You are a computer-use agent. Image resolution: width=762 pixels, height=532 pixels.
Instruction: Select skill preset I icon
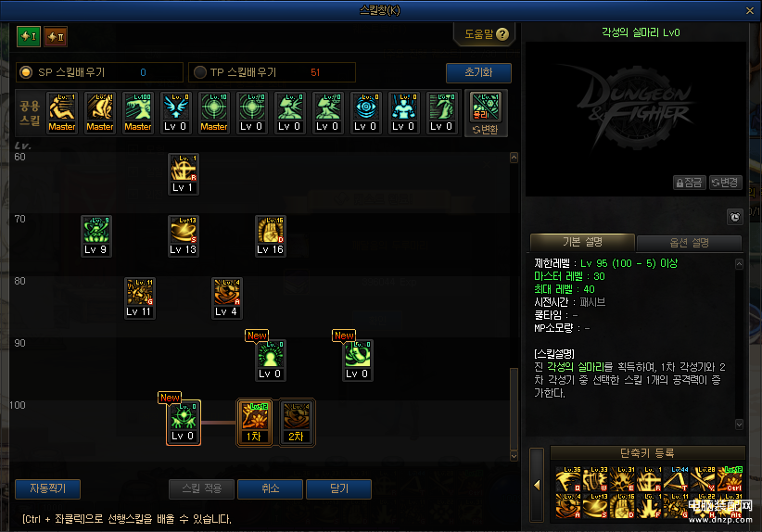(x=29, y=36)
